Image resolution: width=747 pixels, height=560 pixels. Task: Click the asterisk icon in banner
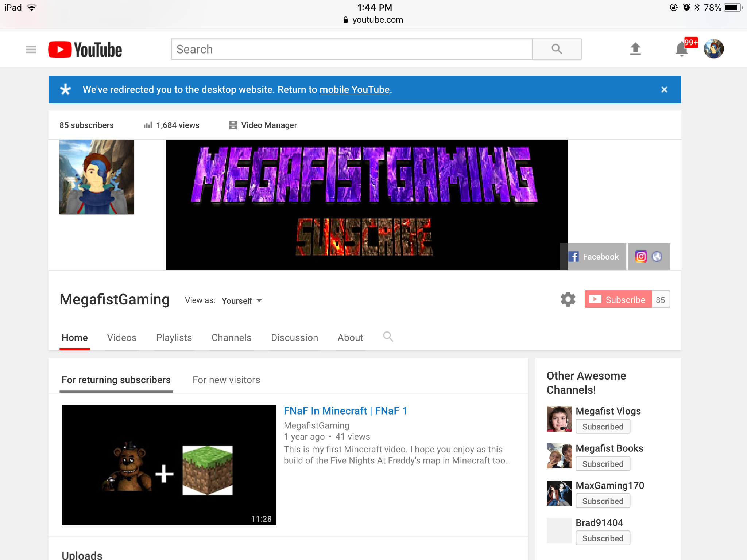pyautogui.click(x=65, y=90)
